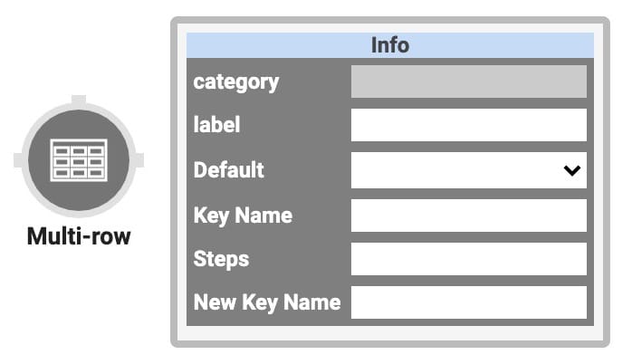
Task: Expand Default options via chevron arrow
Action: [x=572, y=170]
